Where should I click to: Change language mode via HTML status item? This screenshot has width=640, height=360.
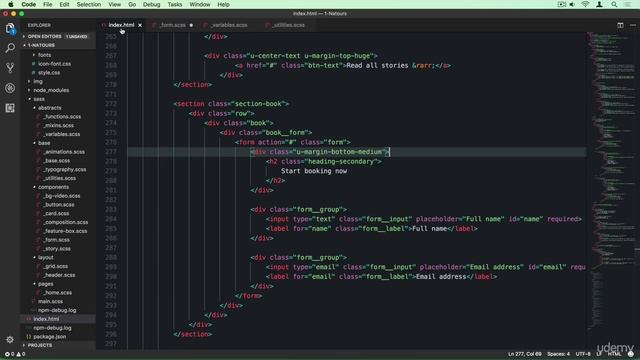[614, 354]
